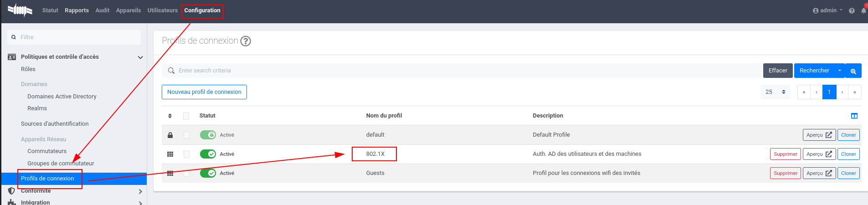Go to next page of results
868x205 pixels.
tap(842, 92)
